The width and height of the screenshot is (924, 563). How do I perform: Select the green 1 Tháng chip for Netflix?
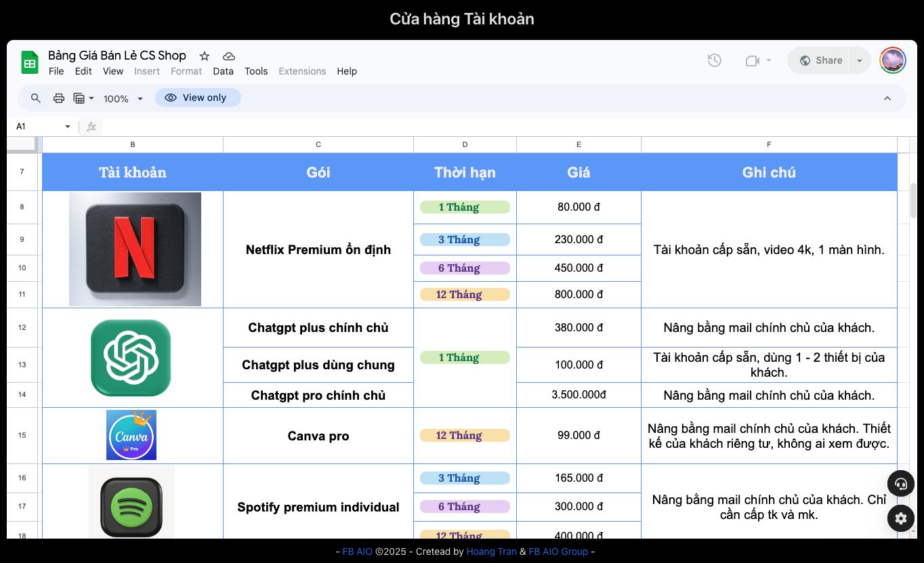[465, 207]
